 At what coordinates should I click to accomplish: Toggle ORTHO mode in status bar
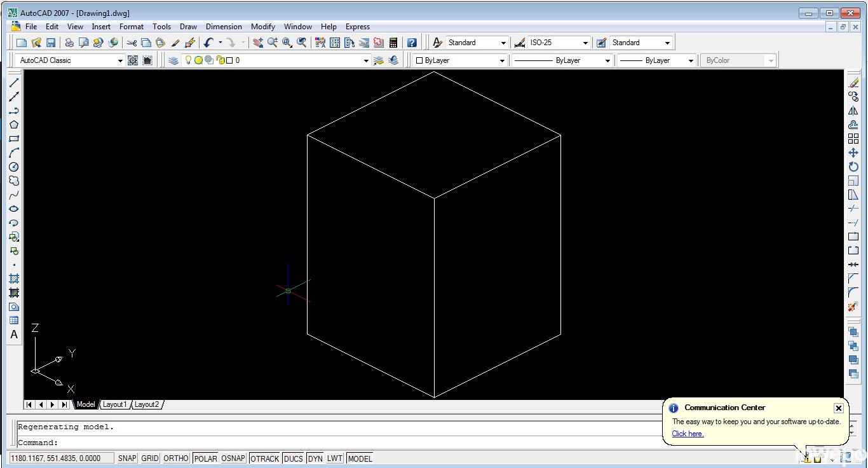tap(176, 458)
